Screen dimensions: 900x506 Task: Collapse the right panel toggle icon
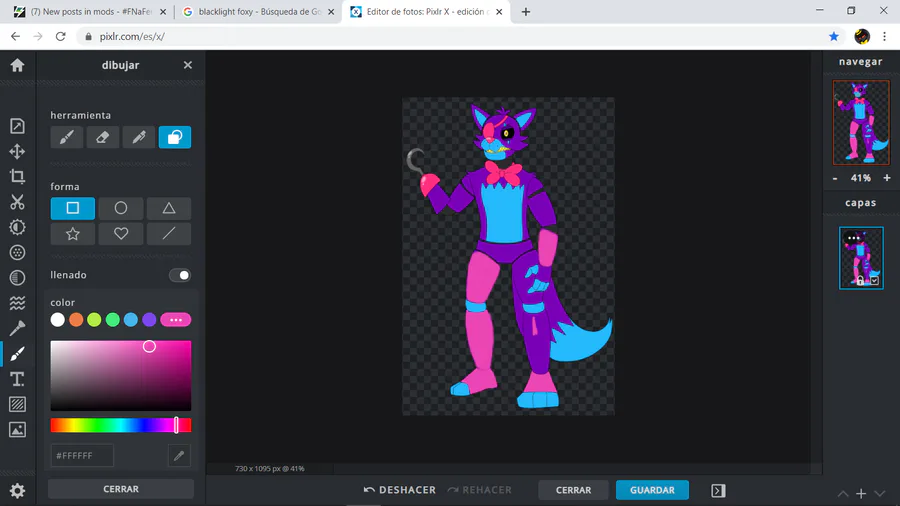click(718, 491)
